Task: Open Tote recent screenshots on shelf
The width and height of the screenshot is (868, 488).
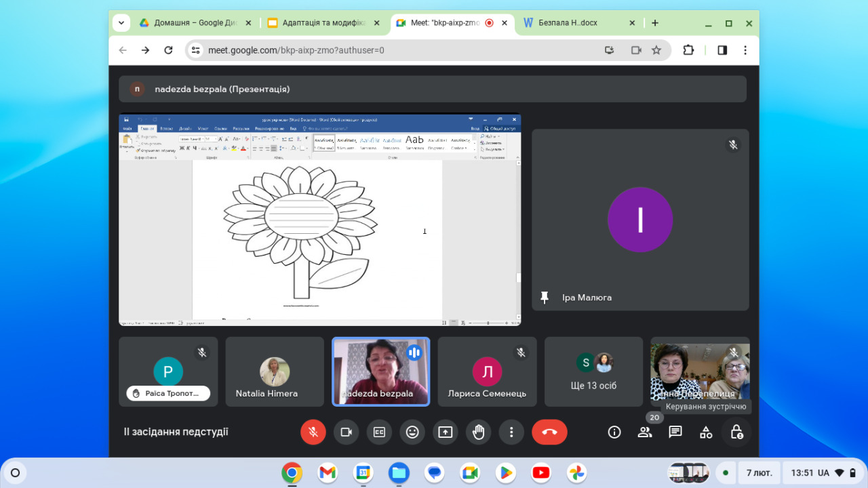Action: tap(688, 472)
